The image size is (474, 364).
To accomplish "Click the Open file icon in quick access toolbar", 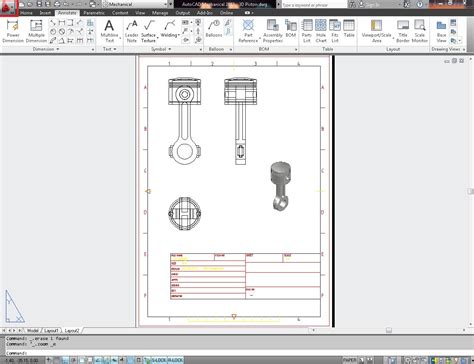I will click(30, 4).
